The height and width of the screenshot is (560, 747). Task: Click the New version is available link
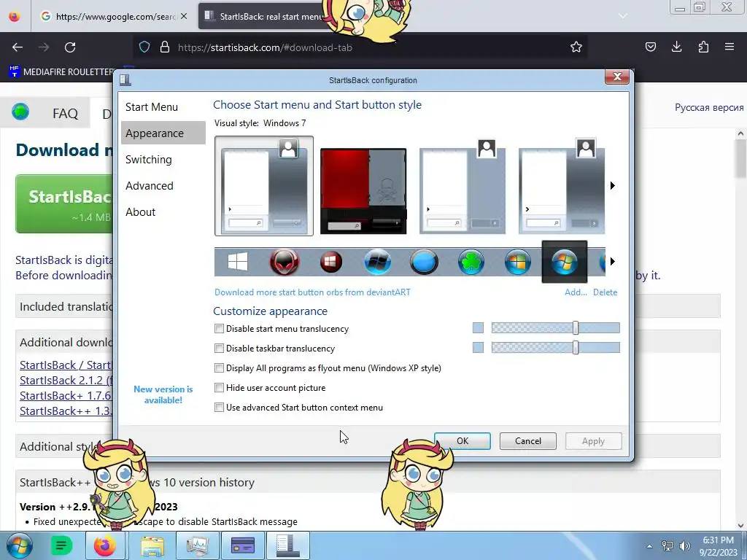pos(163,394)
